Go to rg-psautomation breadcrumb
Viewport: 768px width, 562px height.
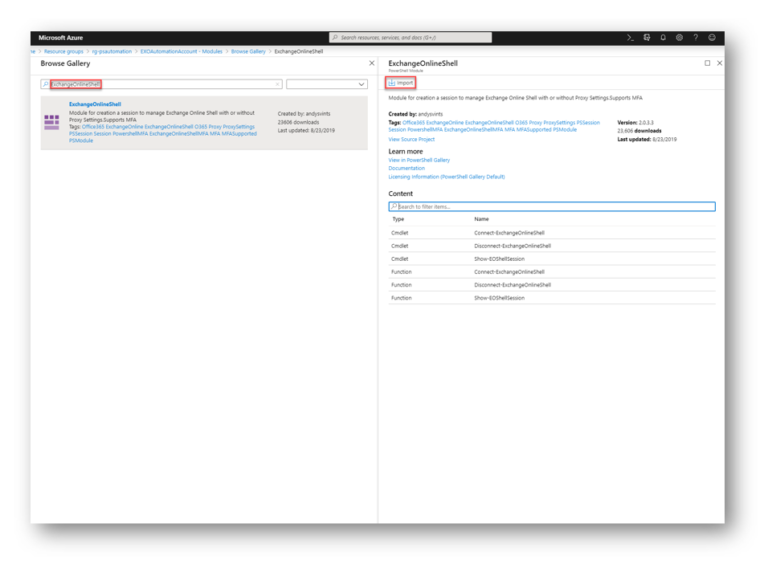(x=112, y=51)
